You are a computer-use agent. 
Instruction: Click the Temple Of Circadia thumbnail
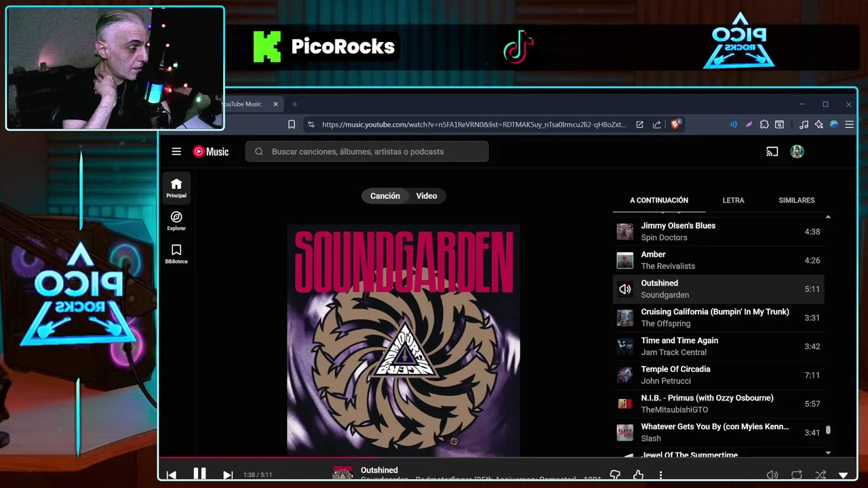(625, 375)
